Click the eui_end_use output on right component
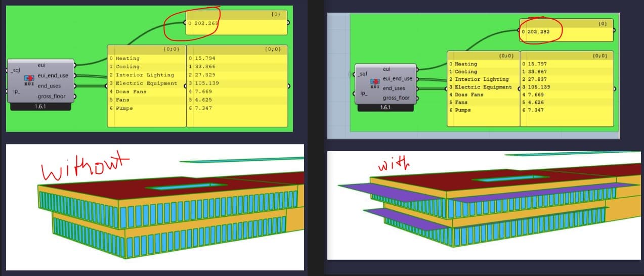The height and width of the screenshot is (276, 644). pyautogui.click(x=397, y=79)
